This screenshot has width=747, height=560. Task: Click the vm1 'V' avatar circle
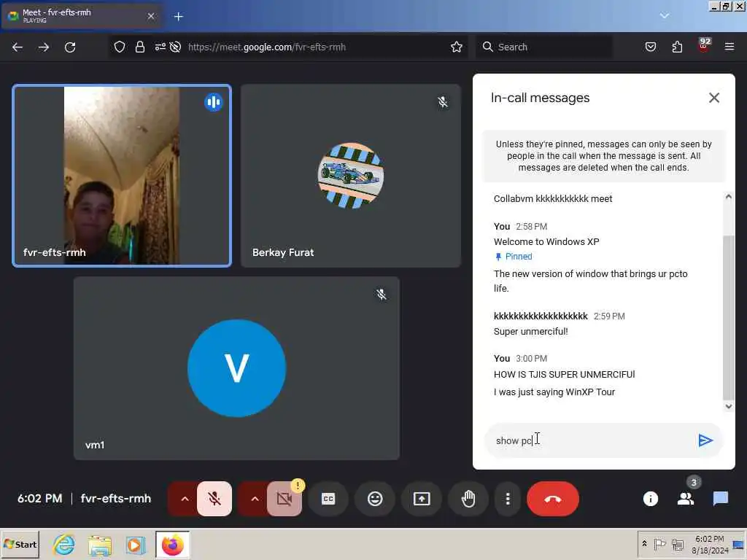[237, 368]
